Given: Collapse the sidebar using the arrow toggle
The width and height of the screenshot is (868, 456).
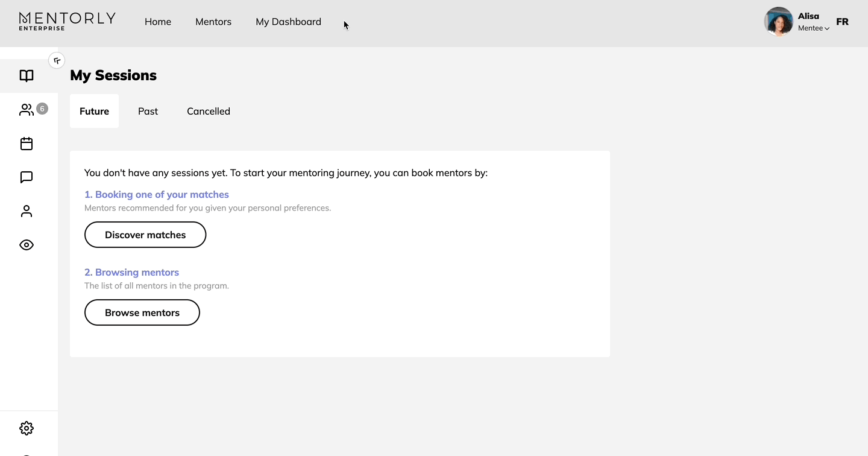Looking at the screenshot, I should (x=57, y=60).
